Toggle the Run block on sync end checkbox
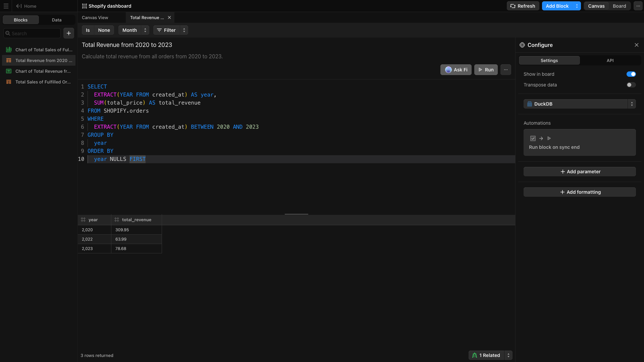This screenshot has width=644, height=362. point(533,138)
